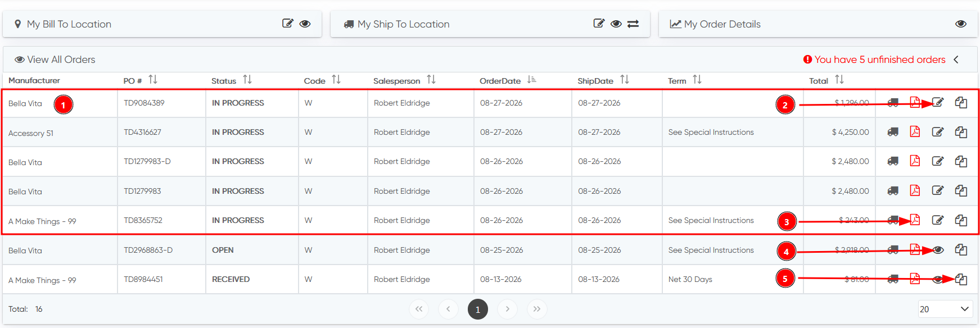980x328 pixels.
Task: Click PO number TD4316627
Action: 142,132
